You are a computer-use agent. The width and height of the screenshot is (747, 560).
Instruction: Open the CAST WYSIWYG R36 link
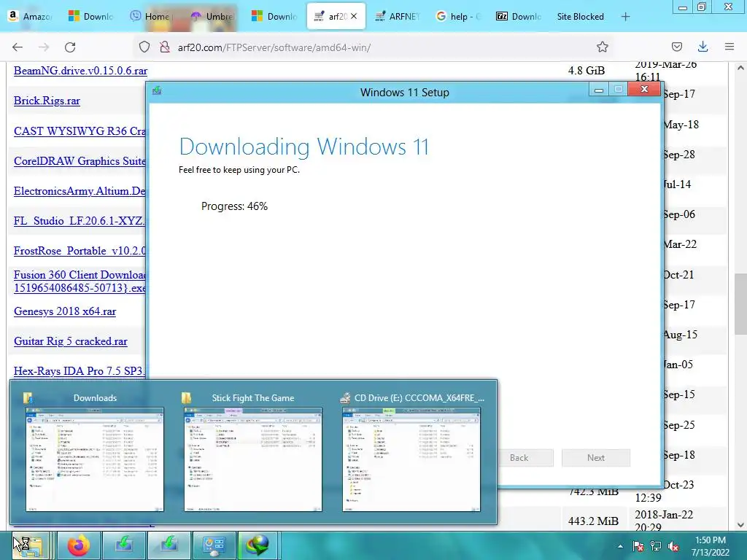click(x=80, y=131)
